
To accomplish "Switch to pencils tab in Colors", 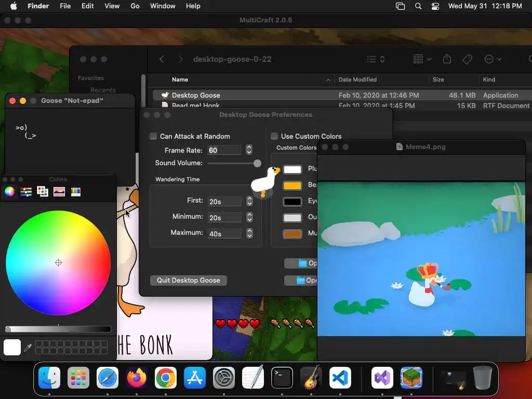I will pos(76,192).
